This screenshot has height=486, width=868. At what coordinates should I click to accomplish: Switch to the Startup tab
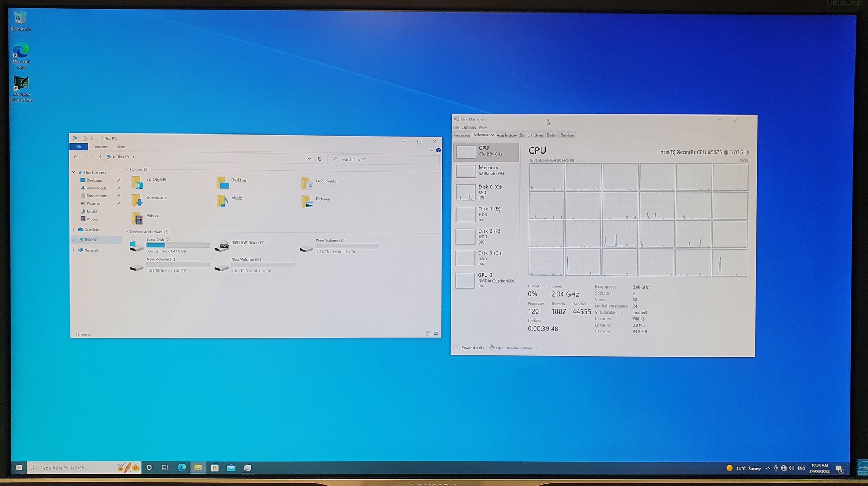click(x=525, y=135)
